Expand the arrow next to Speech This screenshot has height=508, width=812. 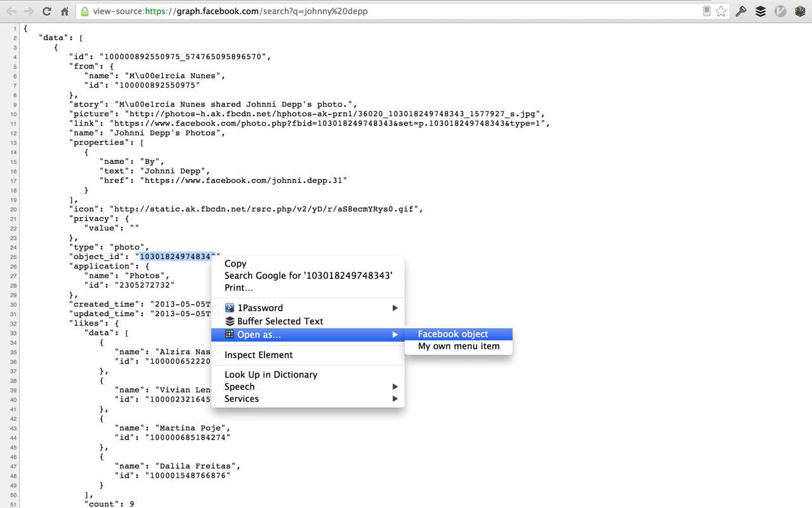click(x=395, y=387)
